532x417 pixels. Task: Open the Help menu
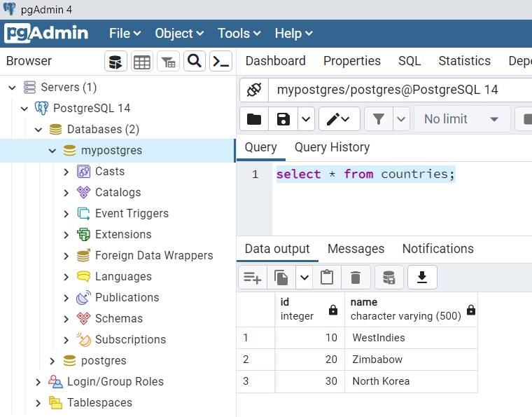(293, 33)
